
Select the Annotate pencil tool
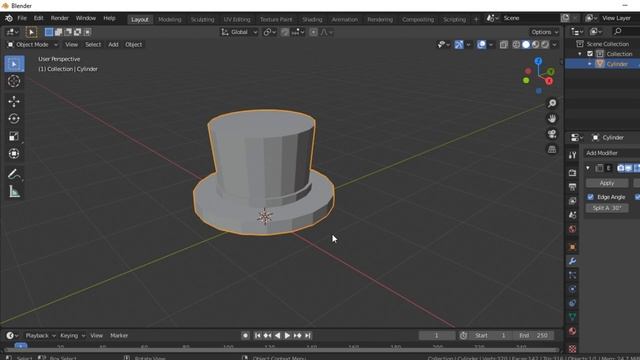click(14, 174)
